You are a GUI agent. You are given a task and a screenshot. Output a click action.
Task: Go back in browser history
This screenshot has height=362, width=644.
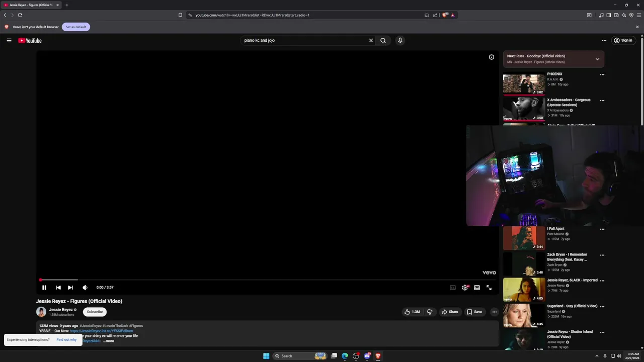(5, 15)
